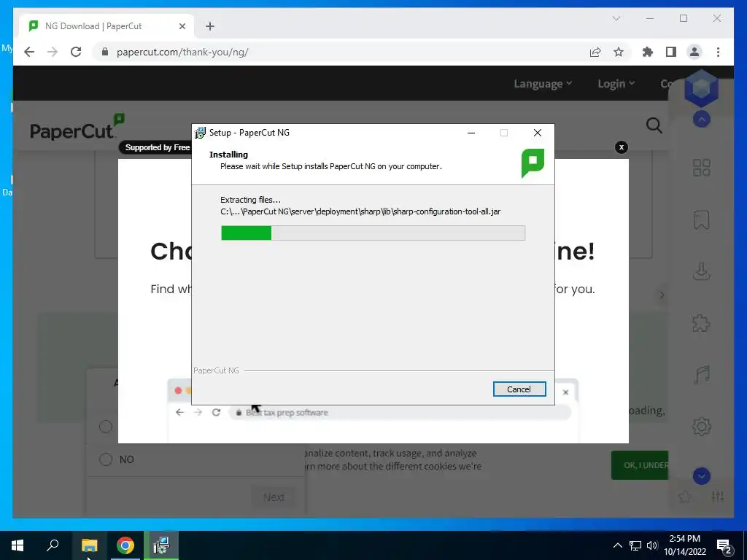747x560 pixels.
Task: Open Windows taskbar search
Action: coord(53,545)
